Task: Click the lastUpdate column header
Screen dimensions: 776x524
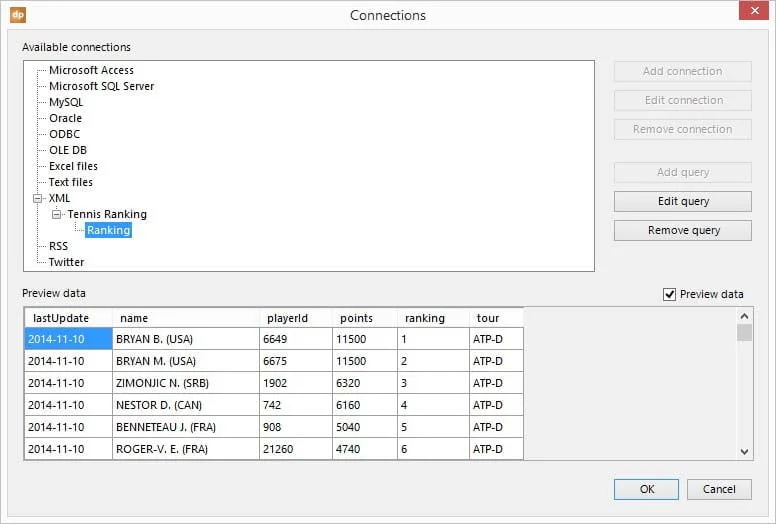Action: 68,318
